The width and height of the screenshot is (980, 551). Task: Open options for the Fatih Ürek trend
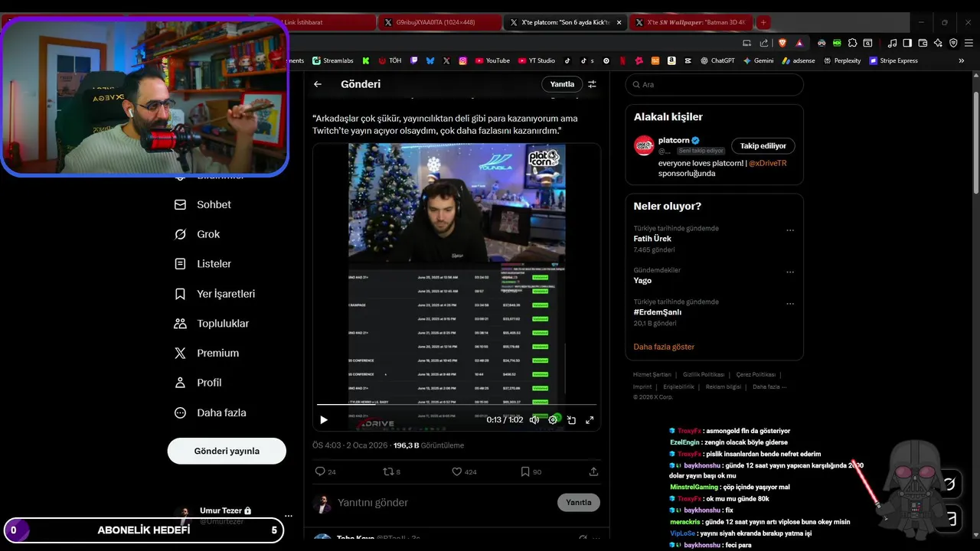click(790, 230)
